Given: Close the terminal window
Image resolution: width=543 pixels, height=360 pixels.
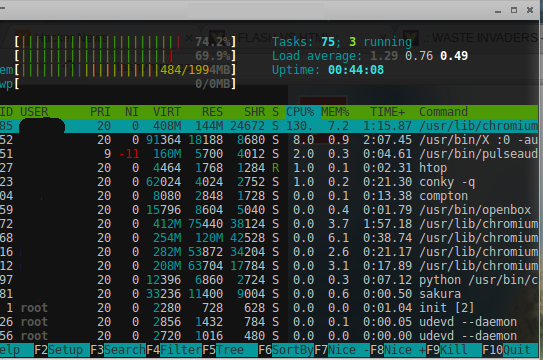Looking at the screenshot, I should click(x=530, y=10).
